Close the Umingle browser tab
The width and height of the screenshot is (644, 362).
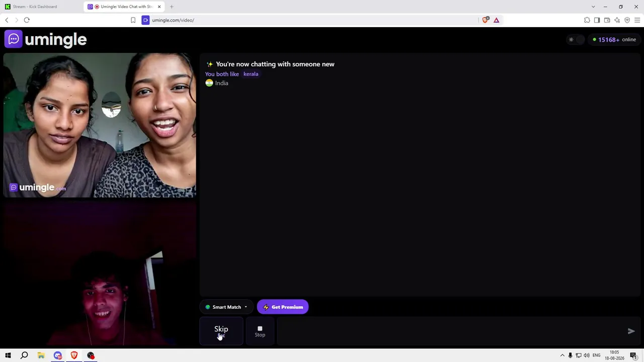[x=159, y=7]
